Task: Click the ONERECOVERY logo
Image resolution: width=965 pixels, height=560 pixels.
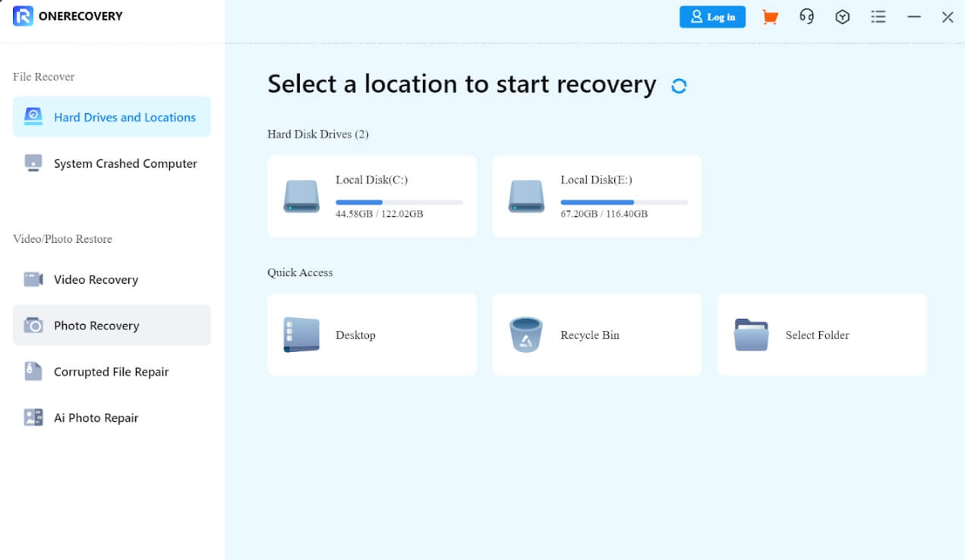Action: [67, 15]
